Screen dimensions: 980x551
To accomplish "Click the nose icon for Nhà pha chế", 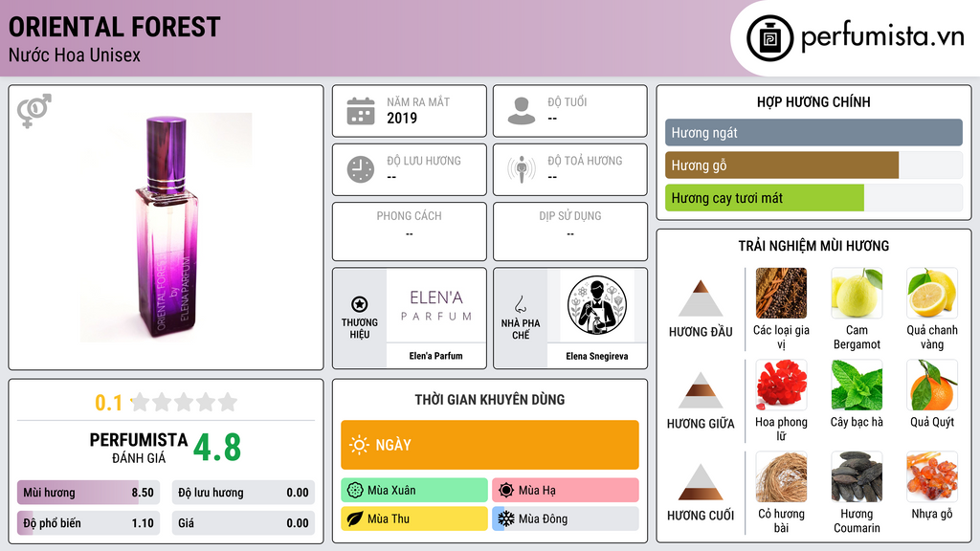I will pyautogui.click(x=520, y=304).
